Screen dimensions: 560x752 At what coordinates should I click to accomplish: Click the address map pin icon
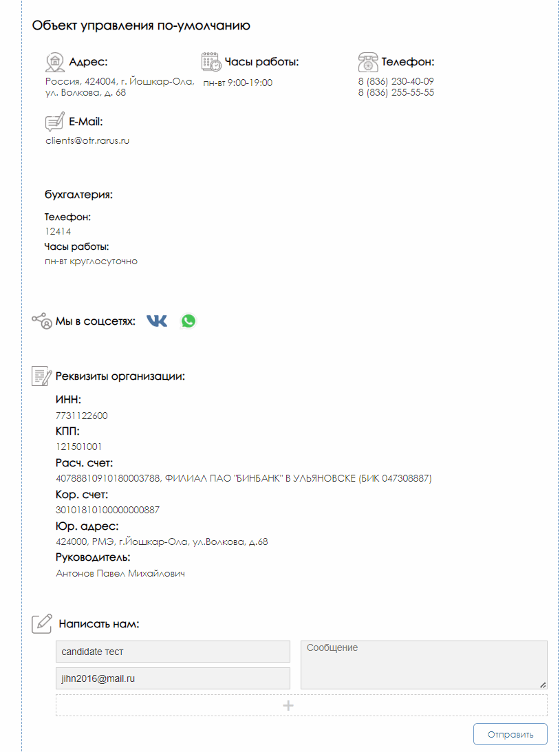[55, 63]
